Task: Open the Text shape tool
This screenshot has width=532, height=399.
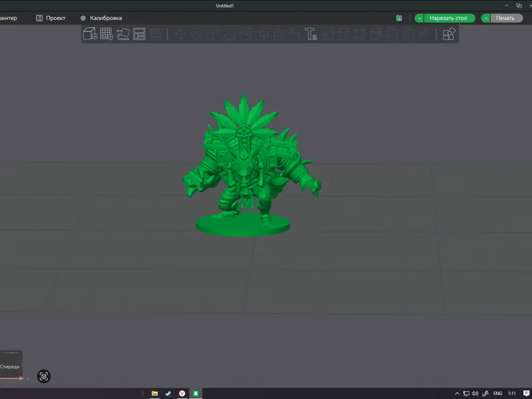Action: [311, 34]
